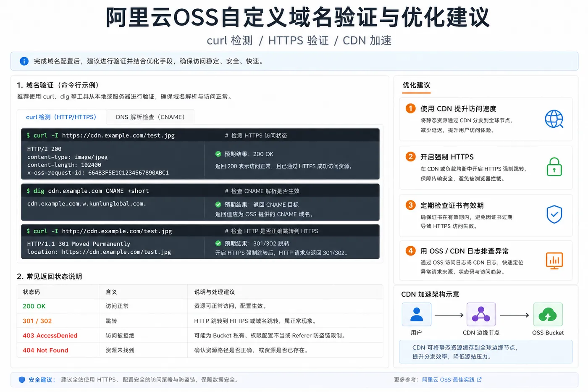Click the orange bar chart log icon
This screenshot has height=392, width=588.
(554, 260)
